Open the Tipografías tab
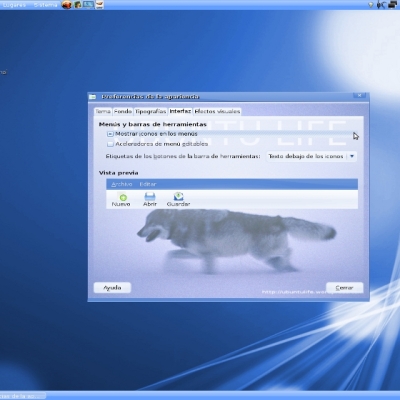The image size is (400, 400). coord(150,111)
